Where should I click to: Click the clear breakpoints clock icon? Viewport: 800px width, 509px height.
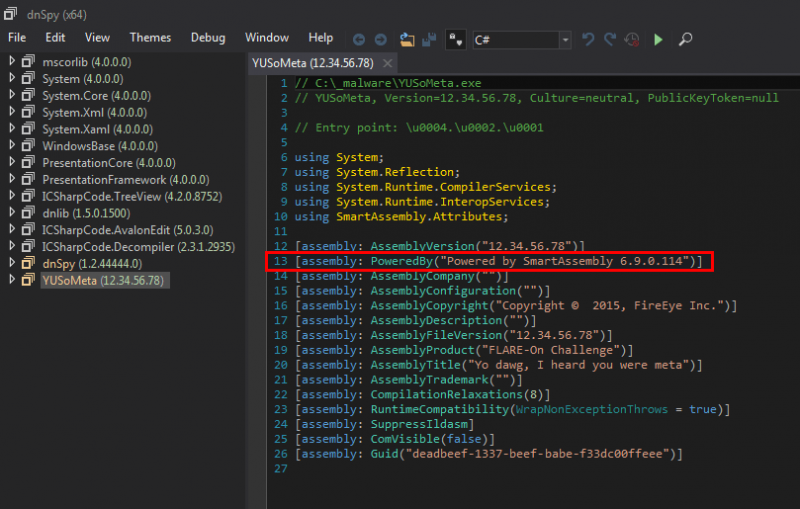[632, 39]
